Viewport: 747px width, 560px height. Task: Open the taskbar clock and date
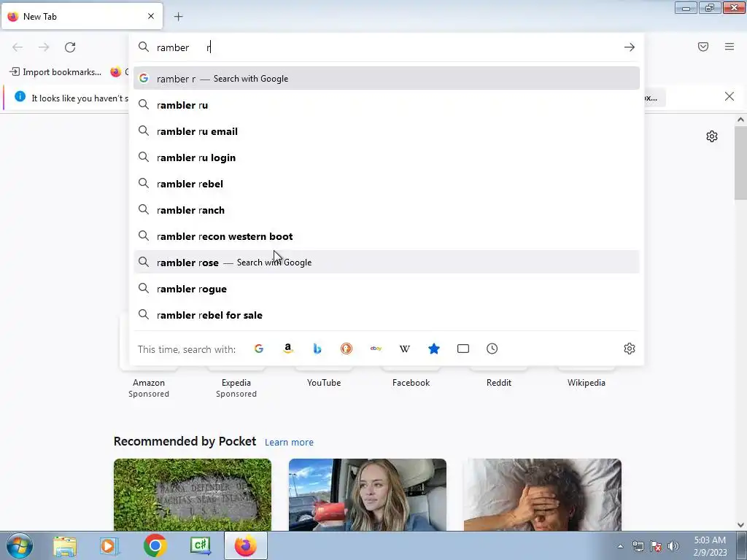click(x=710, y=546)
